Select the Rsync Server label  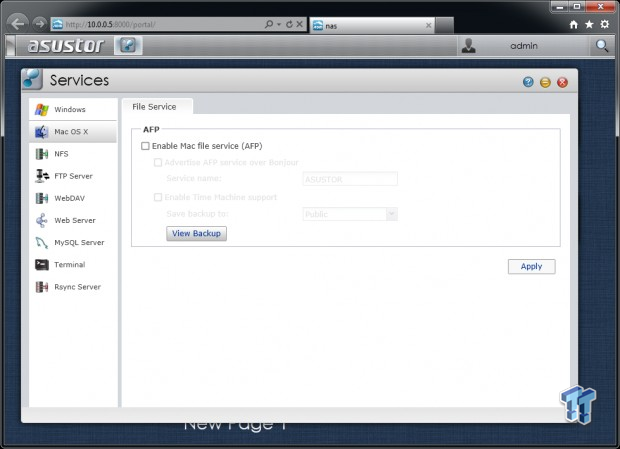(77, 287)
